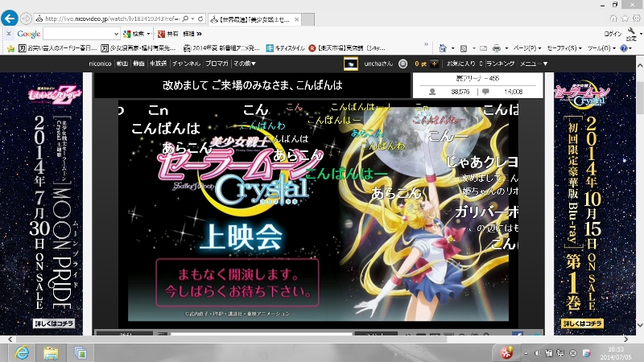Open the セーフティ(S) menu

tap(564, 48)
